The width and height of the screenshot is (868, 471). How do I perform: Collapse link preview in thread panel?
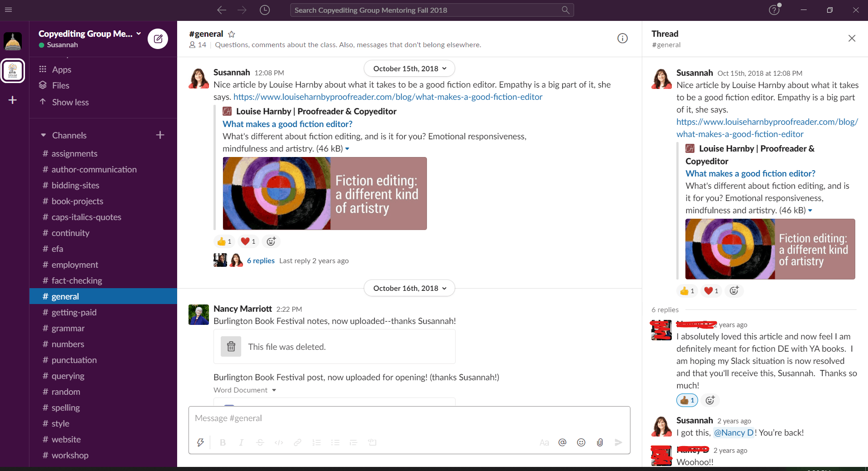810,211
